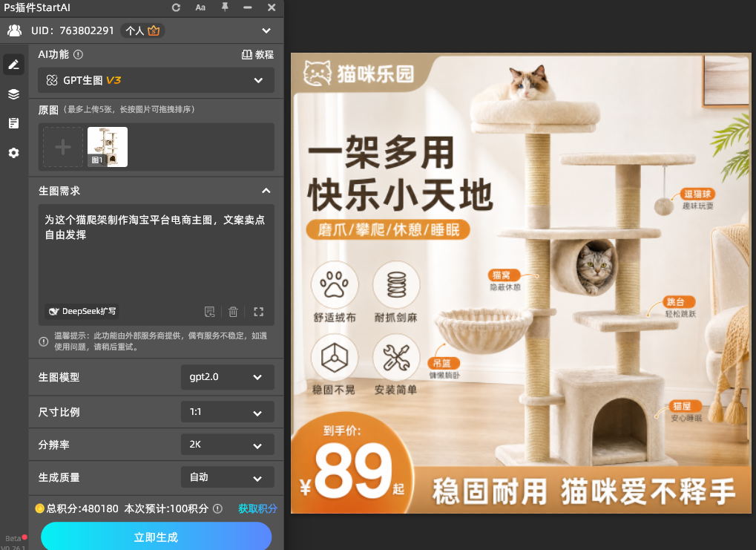Click the Beta version label
The height and width of the screenshot is (550, 756).
coord(13,538)
